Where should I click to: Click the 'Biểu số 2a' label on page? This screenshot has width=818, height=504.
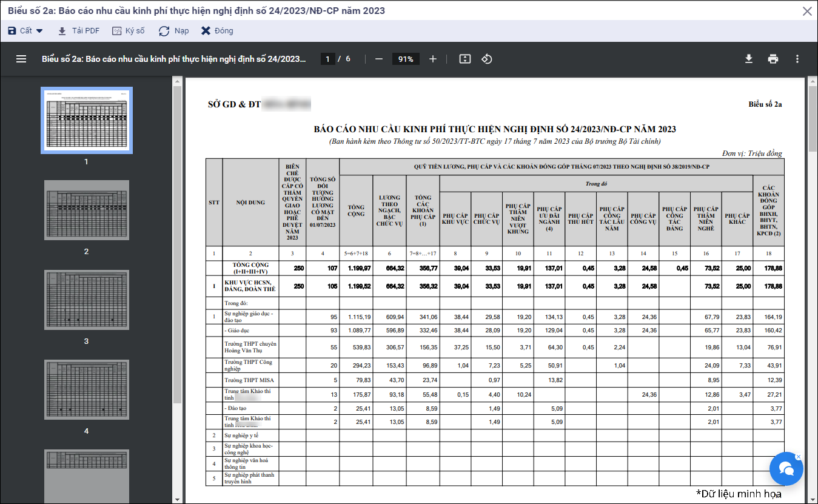pyautogui.click(x=765, y=104)
